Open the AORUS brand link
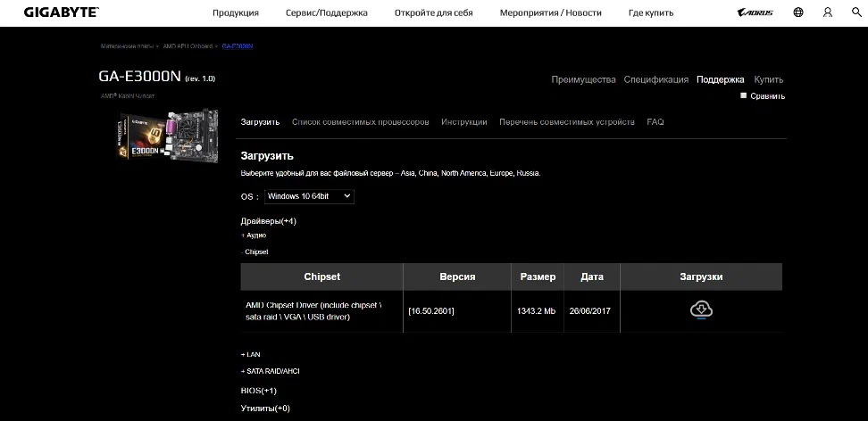Viewport: 868px width, 421px height. (x=755, y=12)
